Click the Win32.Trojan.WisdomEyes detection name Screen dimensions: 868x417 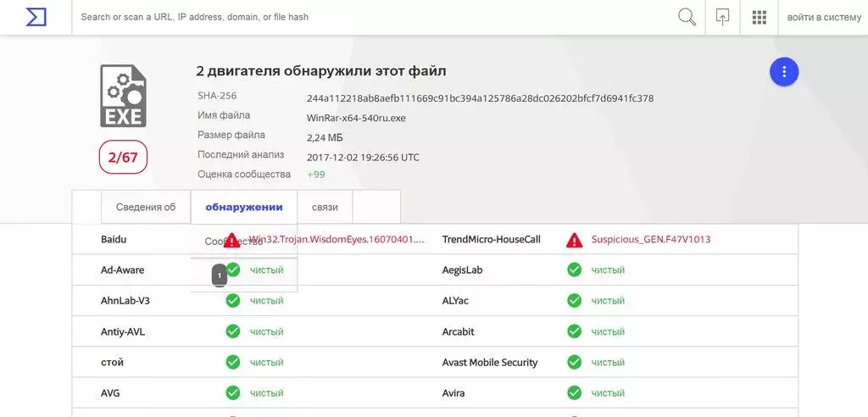pos(337,240)
